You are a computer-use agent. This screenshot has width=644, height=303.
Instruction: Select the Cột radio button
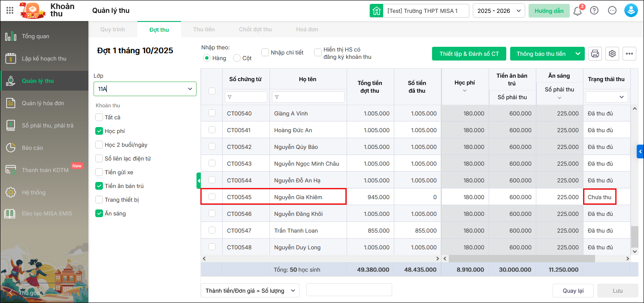coord(237,58)
